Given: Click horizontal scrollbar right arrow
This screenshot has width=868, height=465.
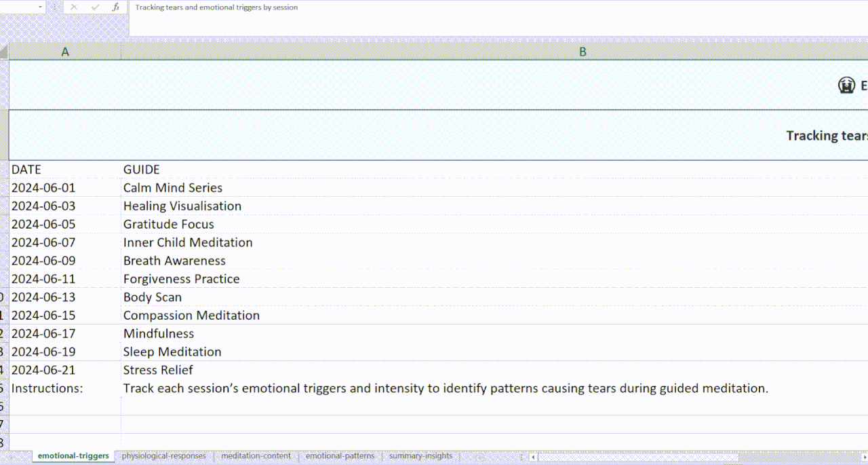Looking at the screenshot, I should [x=863, y=457].
